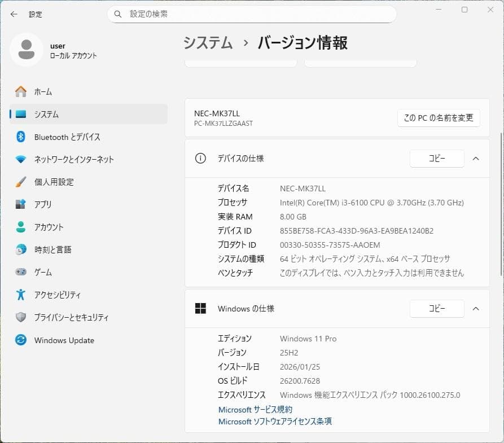Collapse the Windows の仕様 section
504x443 pixels.
pyautogui.click(x=475, y=309)
